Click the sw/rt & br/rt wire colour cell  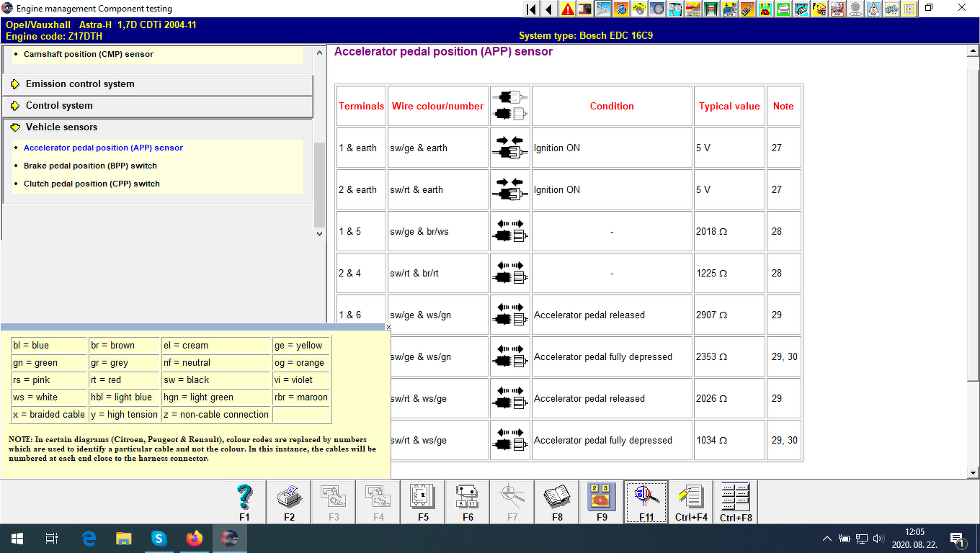point(437,273)
